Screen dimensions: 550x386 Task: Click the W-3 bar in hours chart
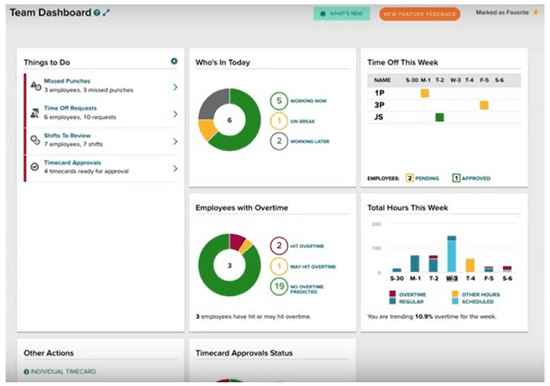(x=451, y=254)
